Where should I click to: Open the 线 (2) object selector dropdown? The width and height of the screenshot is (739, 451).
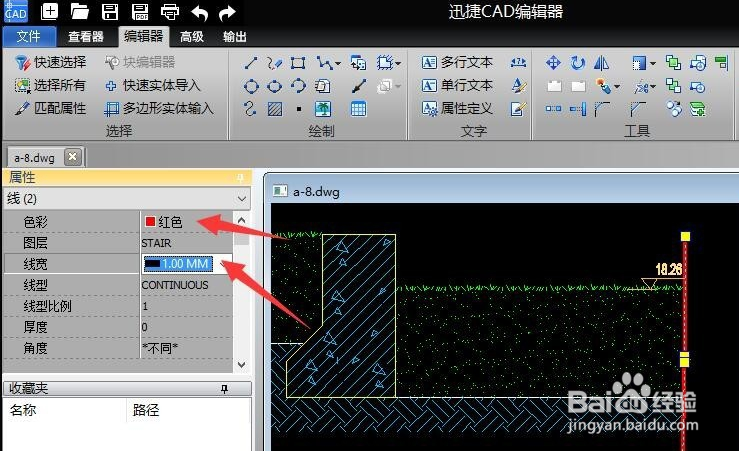tap(242, 199)
